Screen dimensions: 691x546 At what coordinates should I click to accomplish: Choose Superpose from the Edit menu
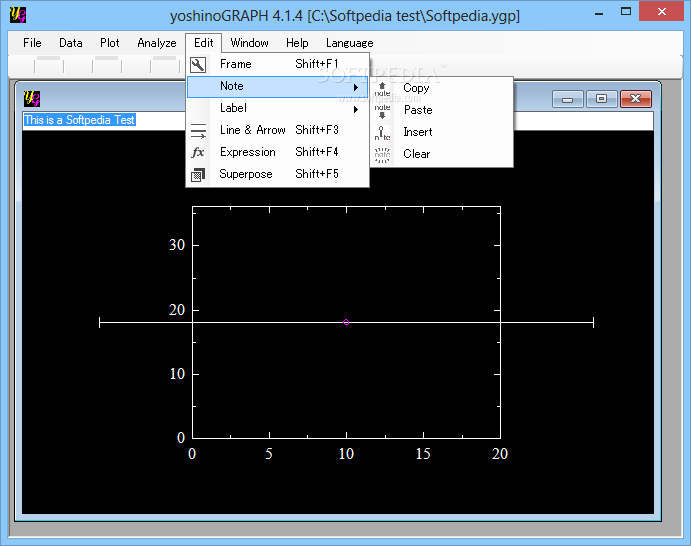[x=278, y=175]
